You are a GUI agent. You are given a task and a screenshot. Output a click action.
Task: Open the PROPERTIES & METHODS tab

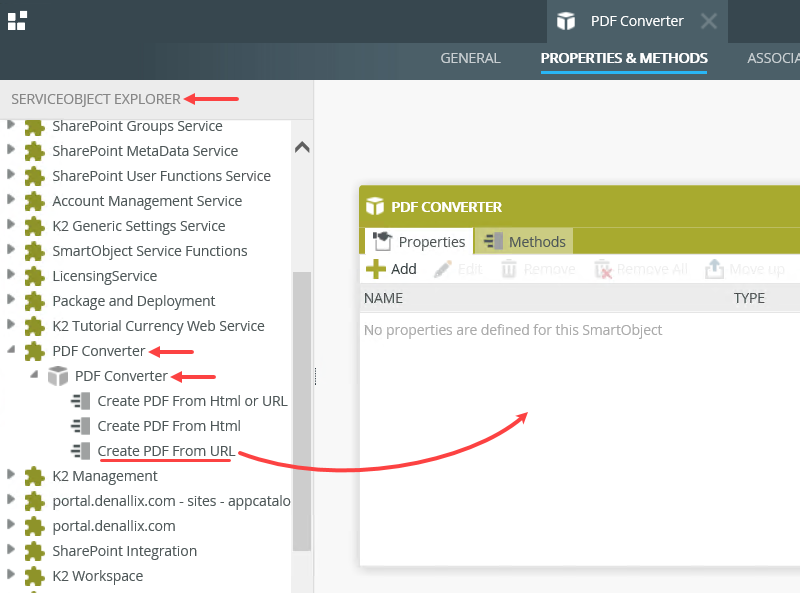click(623, 58)
